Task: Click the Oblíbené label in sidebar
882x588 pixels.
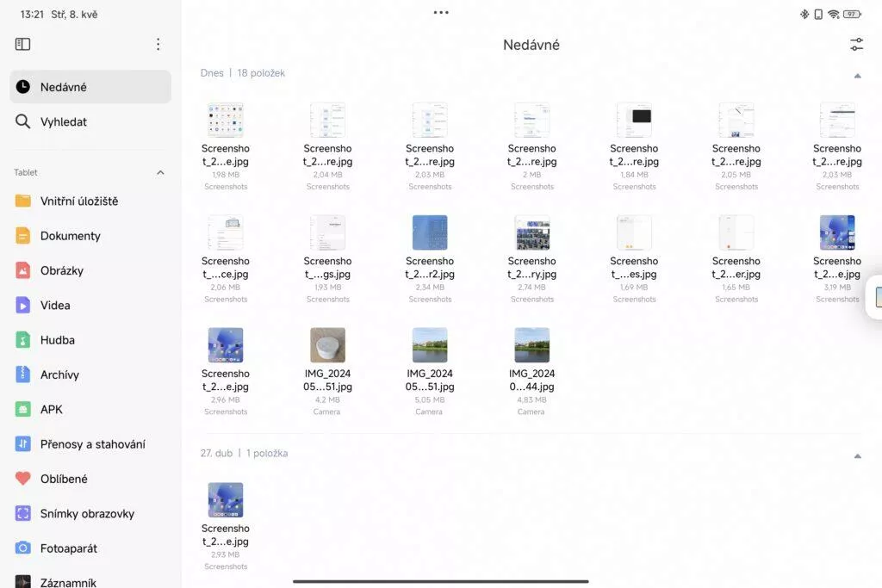Action: coord(64,479)
